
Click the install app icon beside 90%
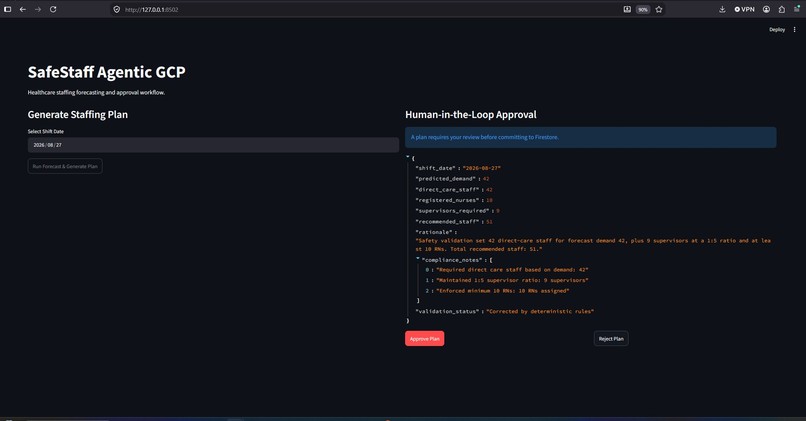point(627,9)
